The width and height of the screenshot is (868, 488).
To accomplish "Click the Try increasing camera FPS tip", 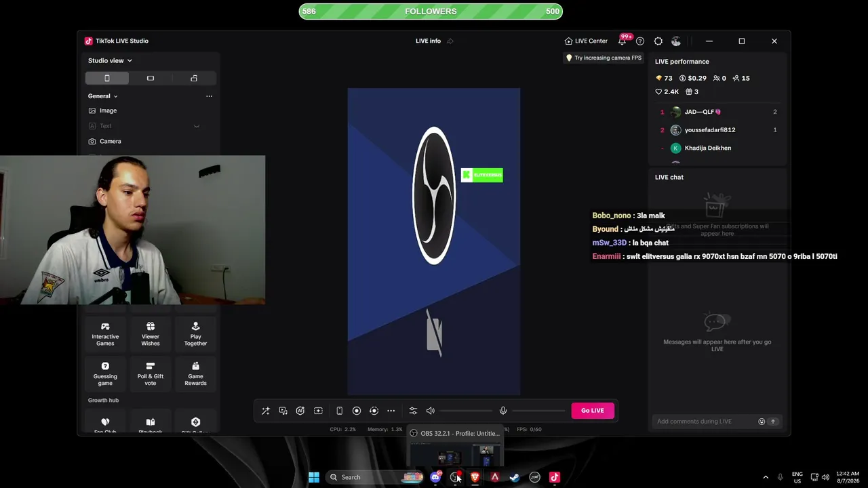I will click(604, 58).
